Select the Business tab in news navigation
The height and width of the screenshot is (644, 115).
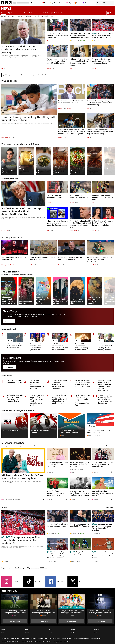(x=18, y=13)
